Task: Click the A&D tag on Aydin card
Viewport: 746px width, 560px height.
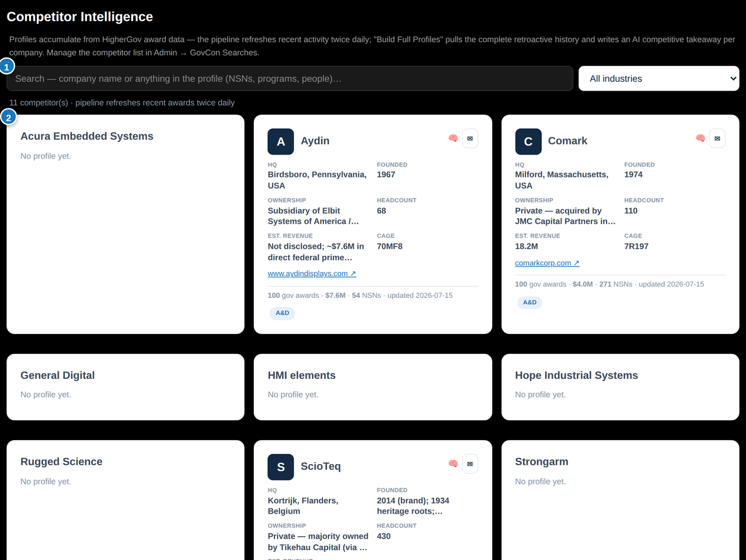Action: pyautogui.click(x=282, y=313)
